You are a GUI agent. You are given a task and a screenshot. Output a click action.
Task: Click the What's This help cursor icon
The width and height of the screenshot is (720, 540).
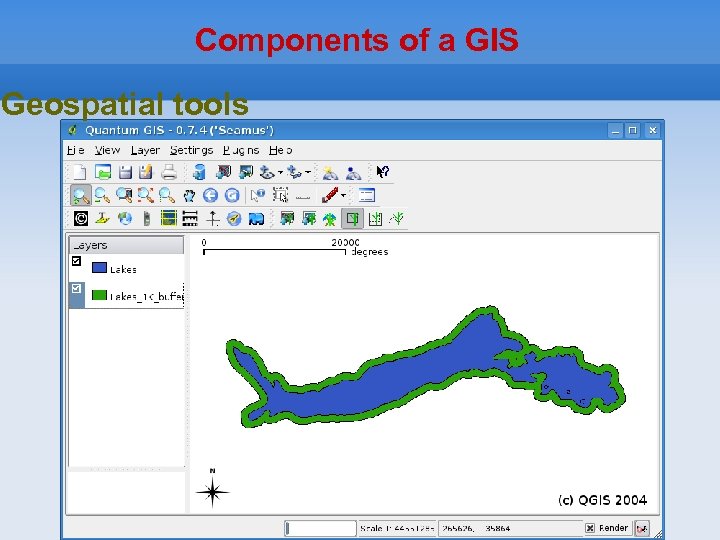point(382,172)
